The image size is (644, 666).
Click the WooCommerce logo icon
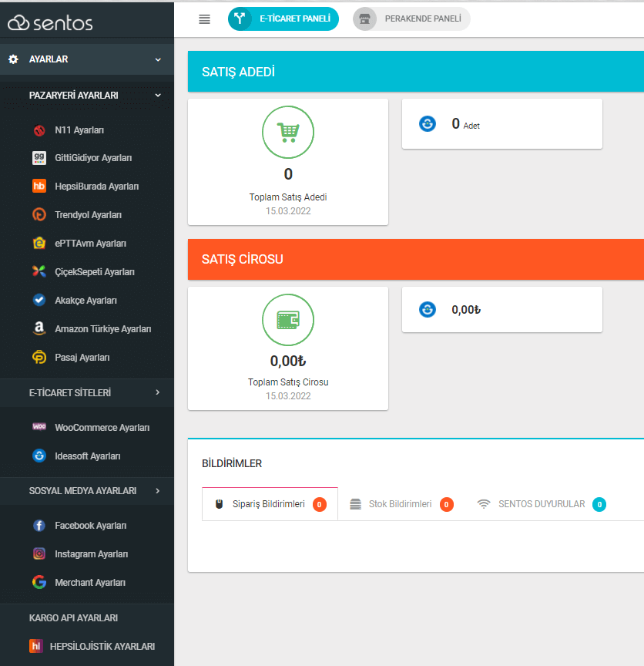pos(39,426)
